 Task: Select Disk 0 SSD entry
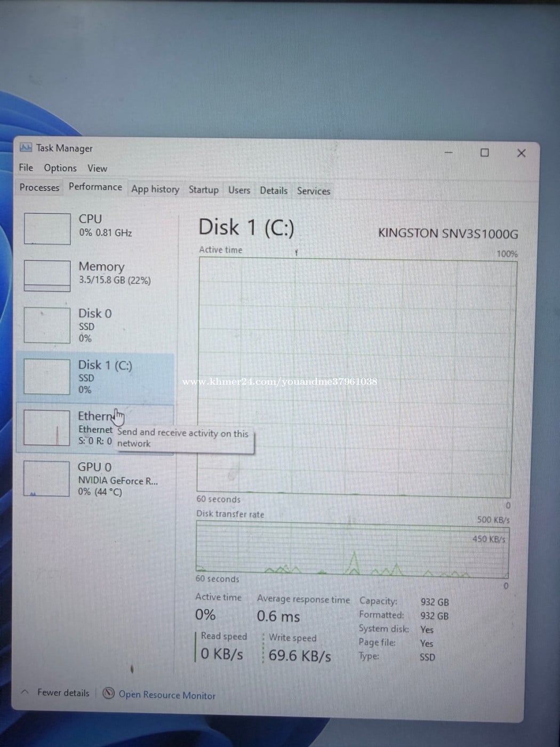96,325
